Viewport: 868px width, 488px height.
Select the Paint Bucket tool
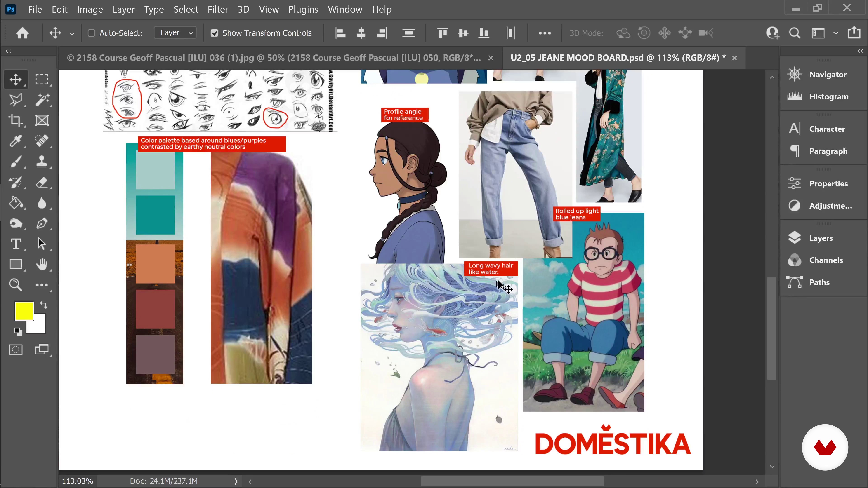16,203
